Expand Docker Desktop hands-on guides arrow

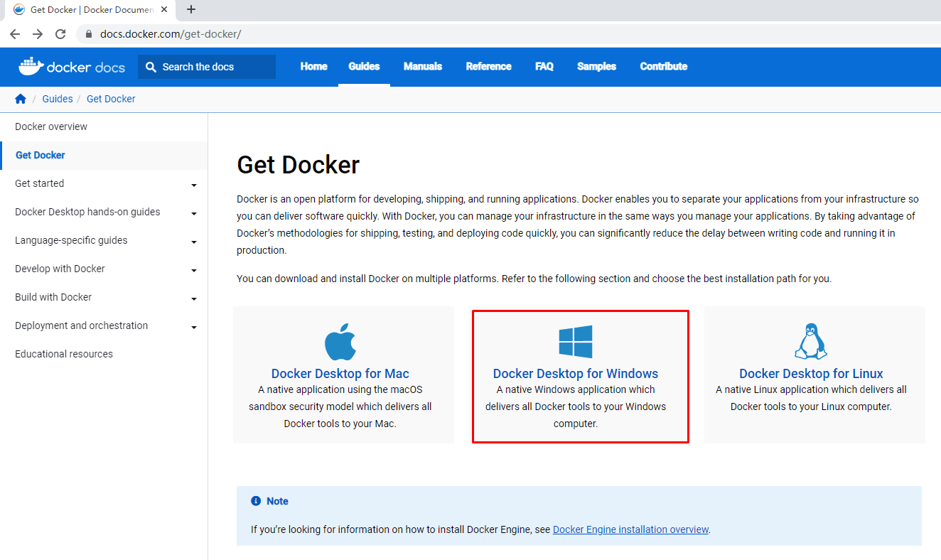pyautogui.click(x=194, y=214)
